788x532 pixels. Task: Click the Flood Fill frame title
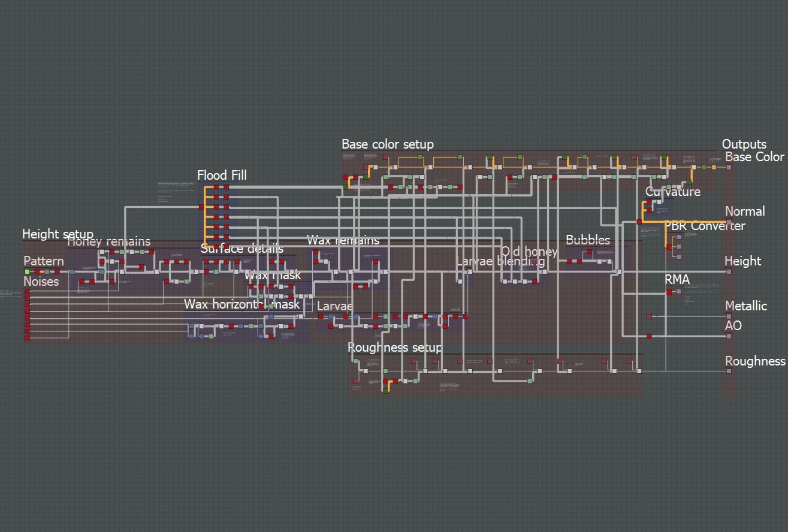tap(222, 176)
